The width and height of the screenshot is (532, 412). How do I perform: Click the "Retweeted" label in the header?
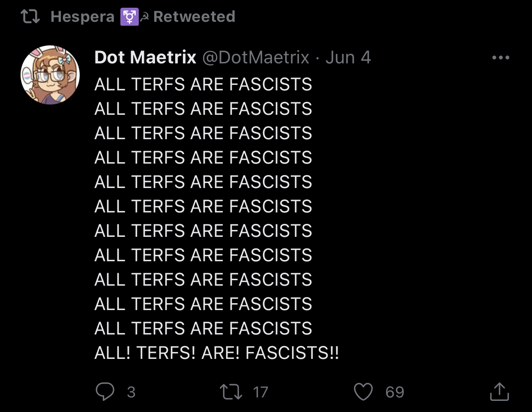coord(194,17)
